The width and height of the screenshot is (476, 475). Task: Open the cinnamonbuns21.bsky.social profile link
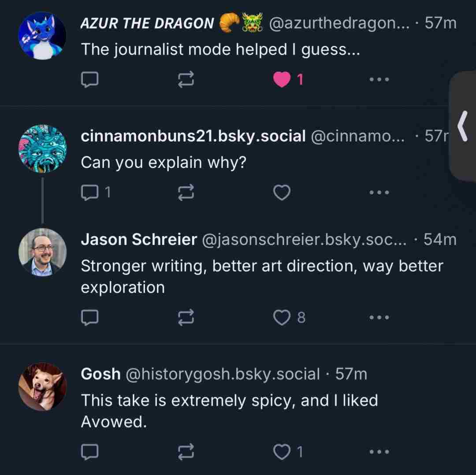(193, 137)
